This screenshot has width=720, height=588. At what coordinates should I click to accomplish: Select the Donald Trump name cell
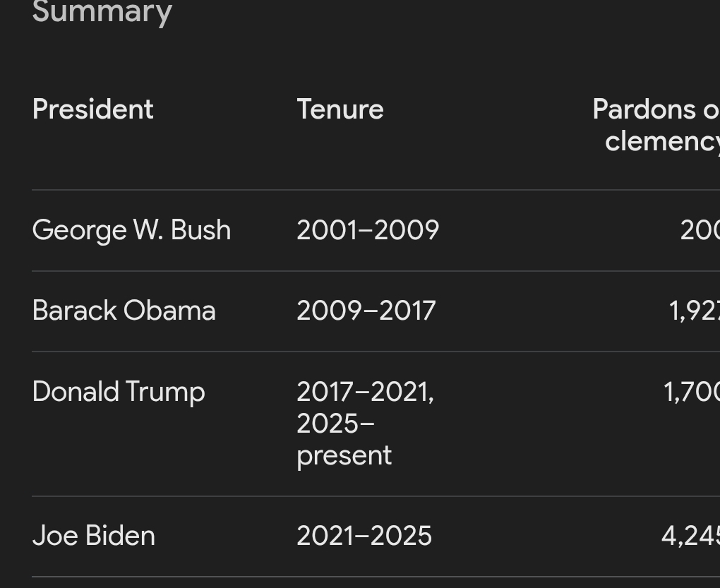tap(119, 392)
